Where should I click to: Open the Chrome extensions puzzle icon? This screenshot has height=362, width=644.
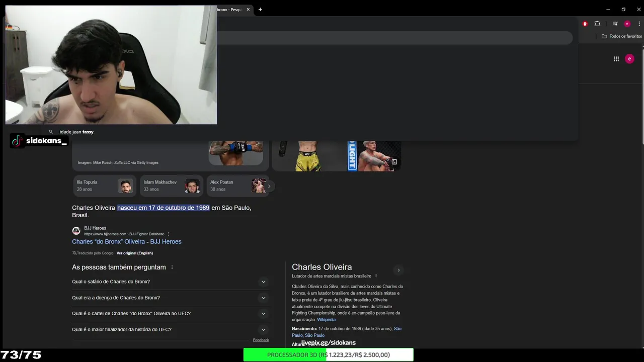click(597, 24)
